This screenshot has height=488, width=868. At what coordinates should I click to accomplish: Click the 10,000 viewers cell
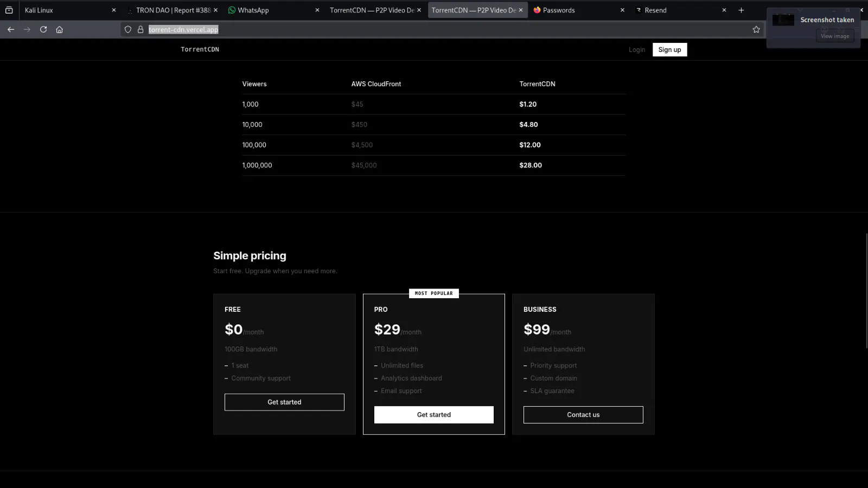tap(252, 125)
